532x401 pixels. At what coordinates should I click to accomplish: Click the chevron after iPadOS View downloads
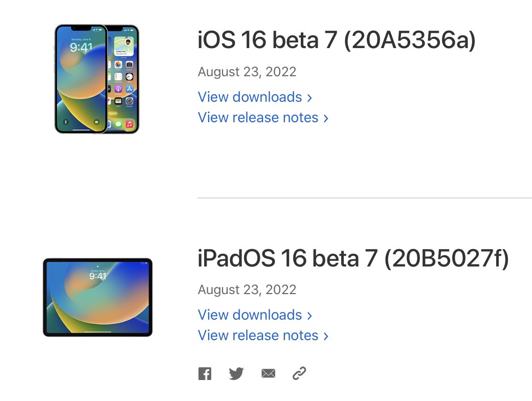coord(309,316)
